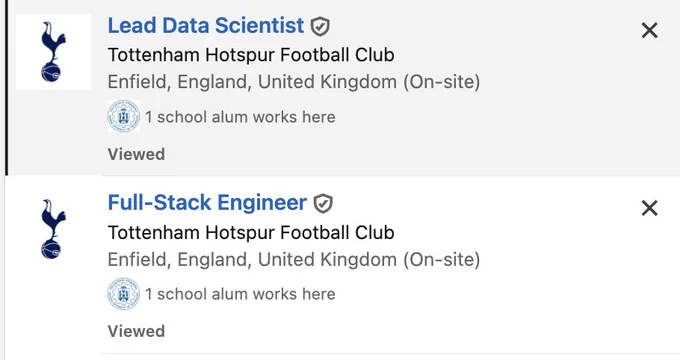Click the Tottenham logo beside Full-Stack Engineer
The width and height of the screenshot is (680, 360).
click(53, 229)
